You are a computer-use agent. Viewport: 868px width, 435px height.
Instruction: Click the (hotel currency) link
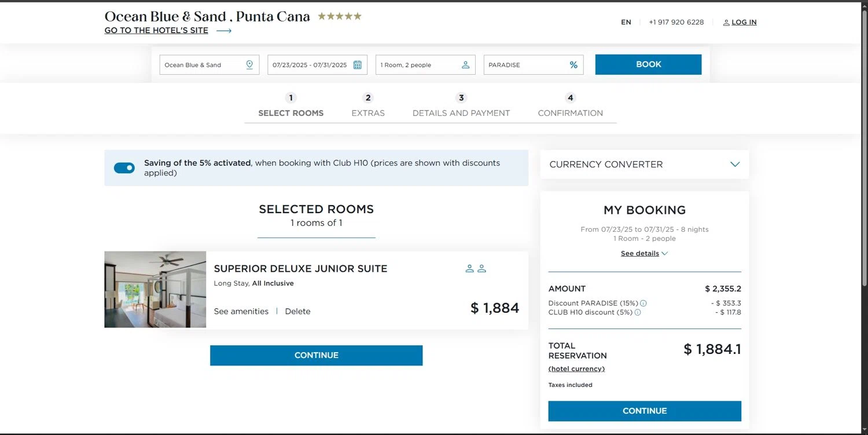click(576, 369)
